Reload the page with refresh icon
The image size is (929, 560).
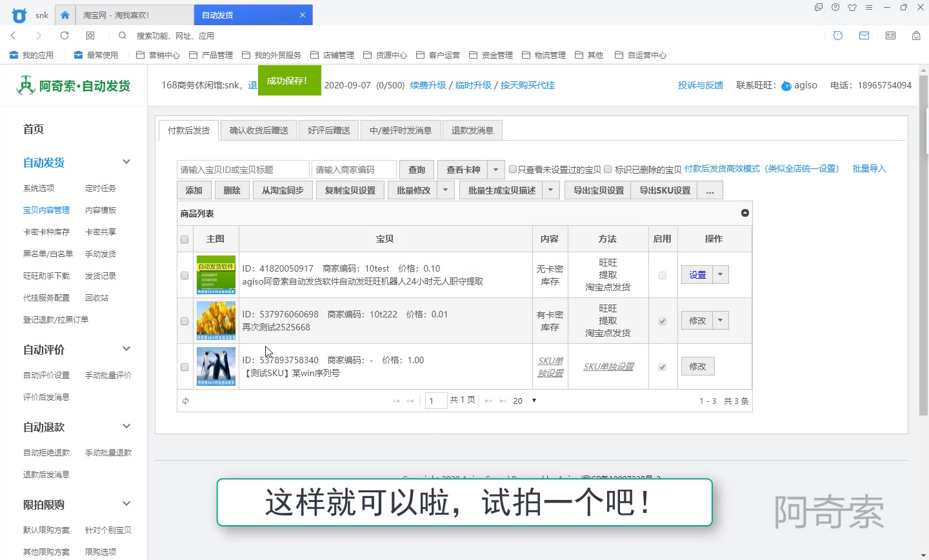point(65,35)
